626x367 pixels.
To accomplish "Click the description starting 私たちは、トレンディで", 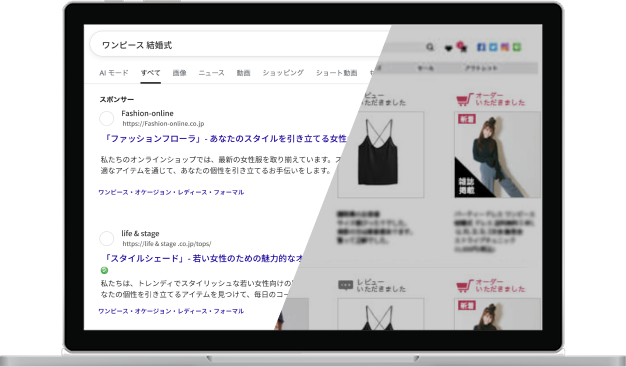I will click(x=198, y=289).
